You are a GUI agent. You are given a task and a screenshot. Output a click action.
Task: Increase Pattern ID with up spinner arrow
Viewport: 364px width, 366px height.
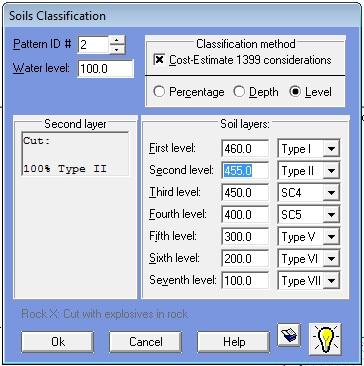coord(117,40)
